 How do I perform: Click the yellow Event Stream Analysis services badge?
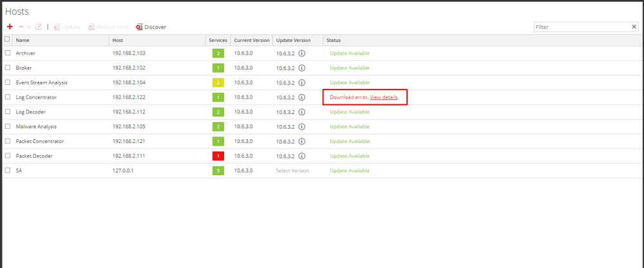tap(218, 82)
